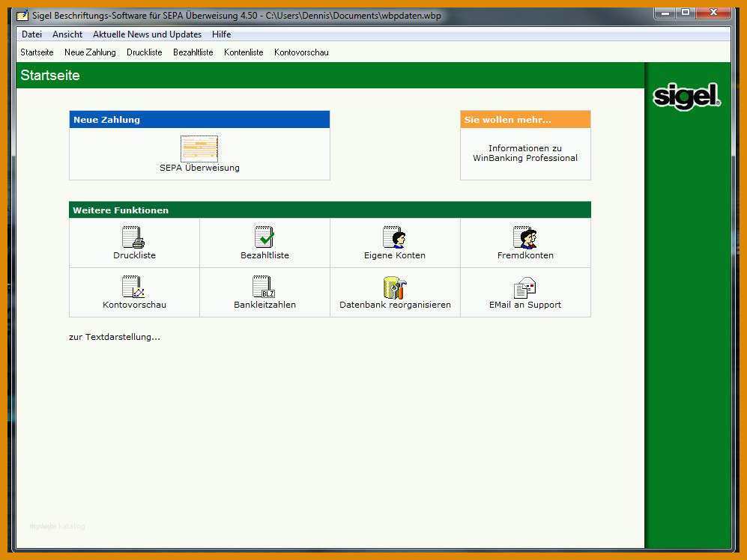
Task: Open the Hilfe menu
Action: (x=222, y=34)
